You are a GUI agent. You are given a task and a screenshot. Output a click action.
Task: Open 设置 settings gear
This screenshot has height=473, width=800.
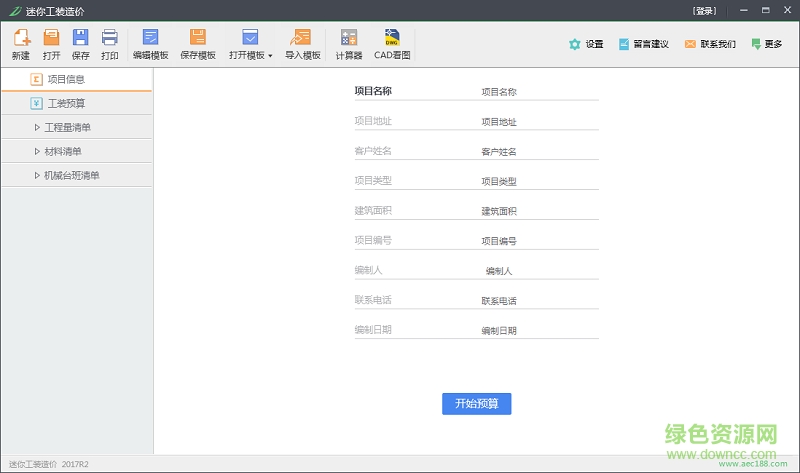(586, 44)
